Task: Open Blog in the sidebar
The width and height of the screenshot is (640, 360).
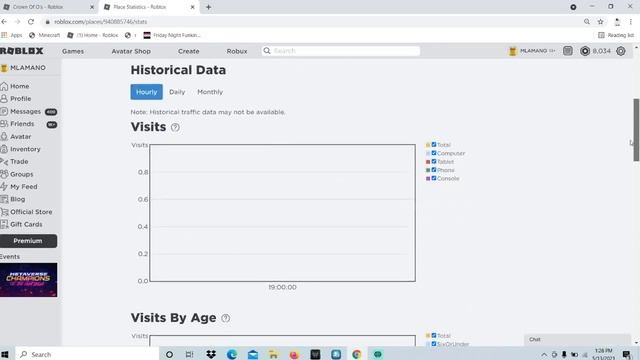Action: [13, 199]
